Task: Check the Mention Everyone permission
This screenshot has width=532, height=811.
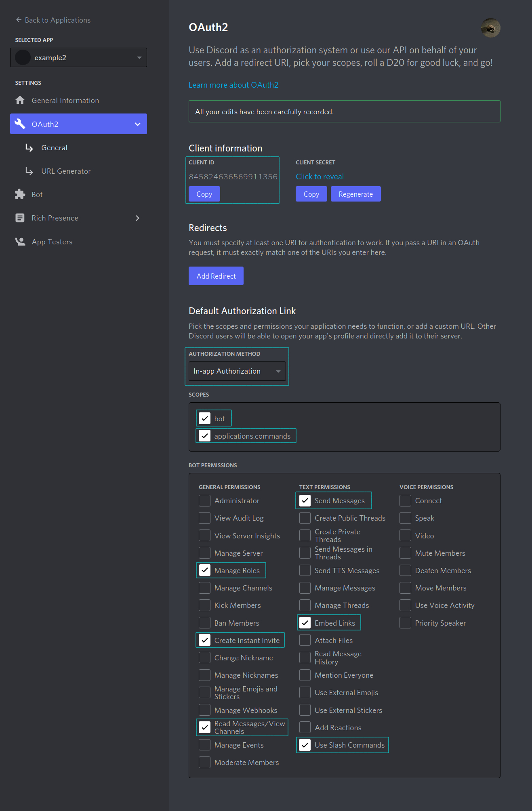Action: [x=305, y=675]
